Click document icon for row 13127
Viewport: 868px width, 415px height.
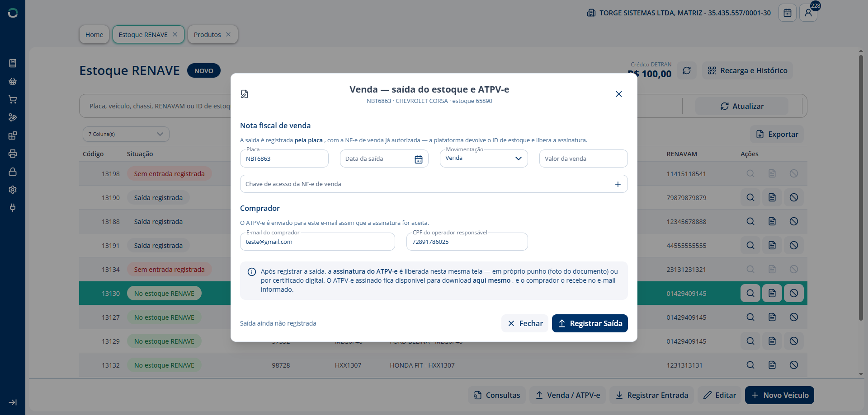[x=772, y=317]
